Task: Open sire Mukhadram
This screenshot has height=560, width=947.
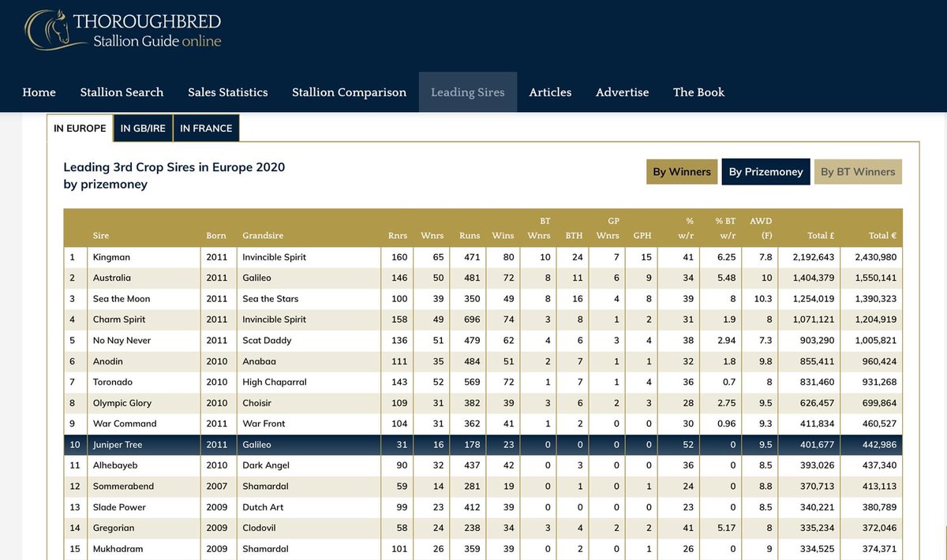Action: pyautogui.click(x=118, y=549)
